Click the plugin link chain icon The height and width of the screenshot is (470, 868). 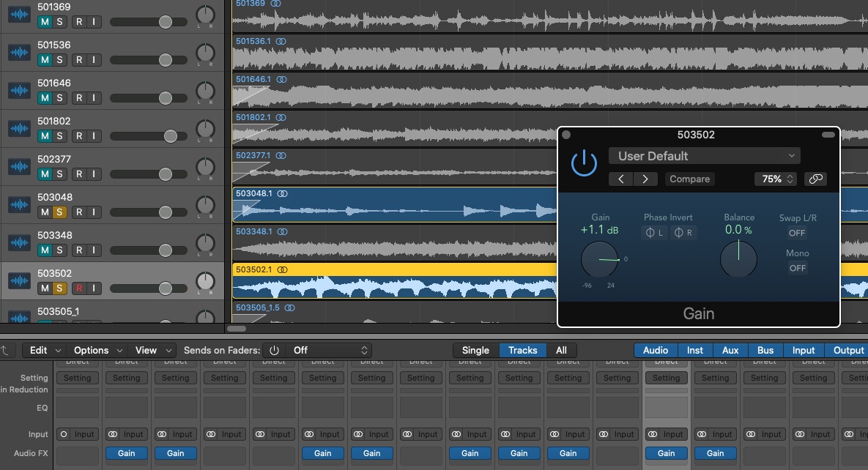click(x=815, y=179)
